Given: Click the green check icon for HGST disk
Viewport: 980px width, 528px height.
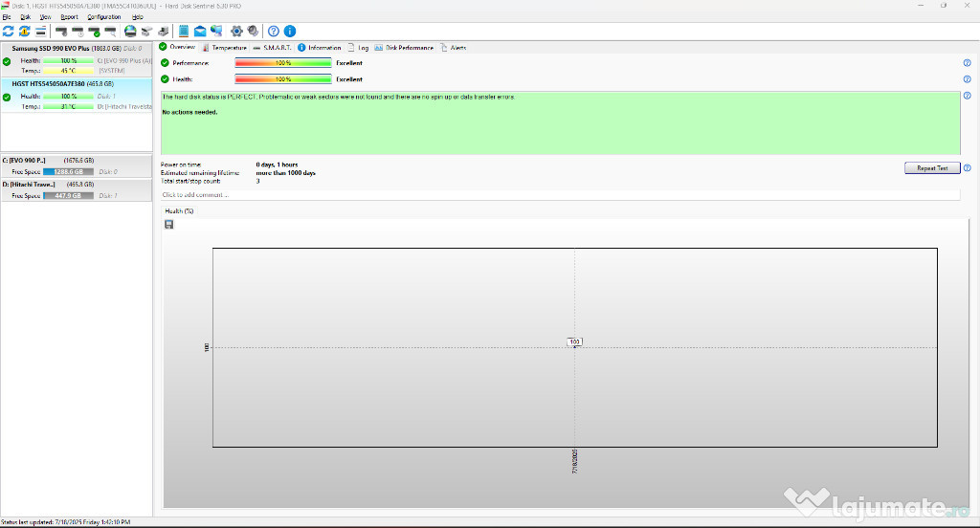Looking at the screenshot, I should tap(7, 97).
